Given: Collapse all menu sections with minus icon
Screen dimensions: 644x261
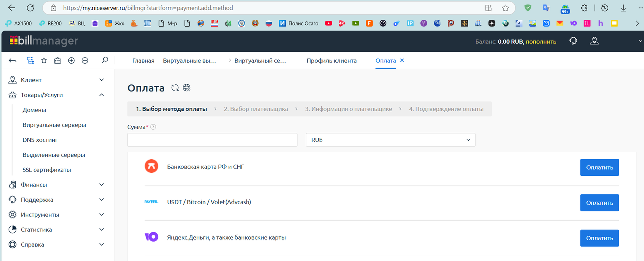Looking at the screenshot, I should point(85,60).
